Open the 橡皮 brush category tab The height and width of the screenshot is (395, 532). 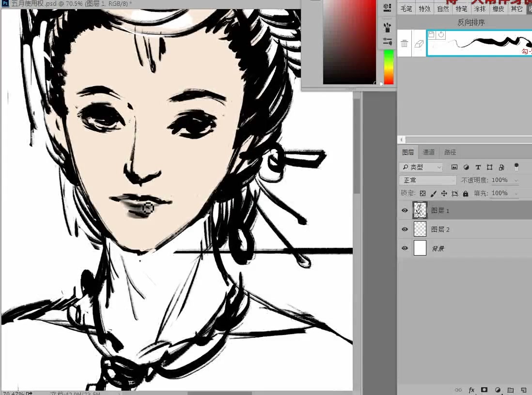(x=498, y=9)
